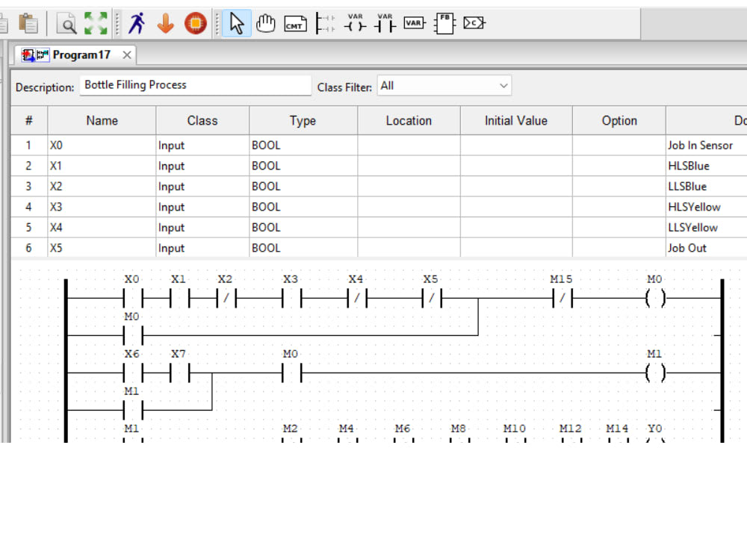The height and width of the screenshot is (560, 747).
Task: Switch to the Program17 tab
Action: tap(82, 55)
